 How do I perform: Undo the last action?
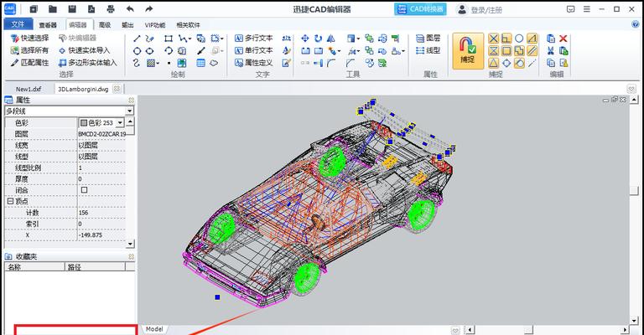130,9
